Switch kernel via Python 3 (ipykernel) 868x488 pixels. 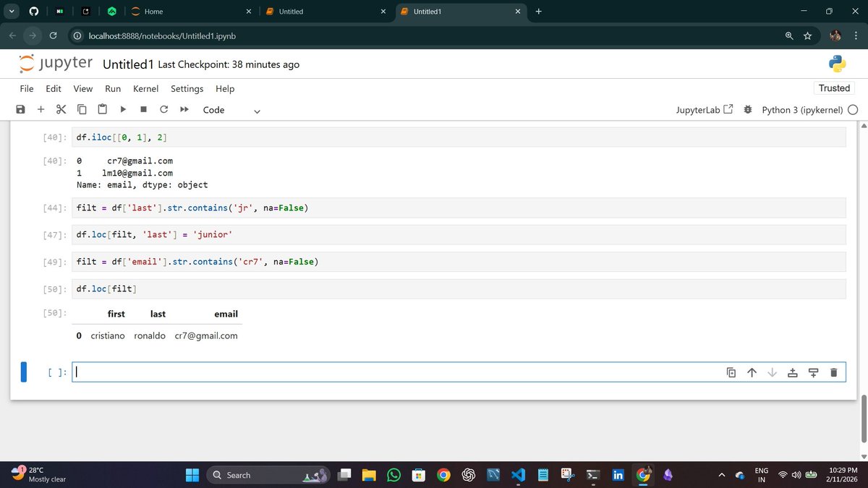pos(802,110)
